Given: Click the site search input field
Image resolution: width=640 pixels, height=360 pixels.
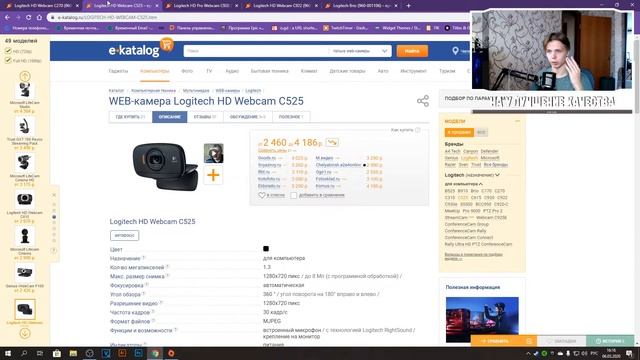Looking at the screenshot, I should pyautogui.click(x=256, y=51).
